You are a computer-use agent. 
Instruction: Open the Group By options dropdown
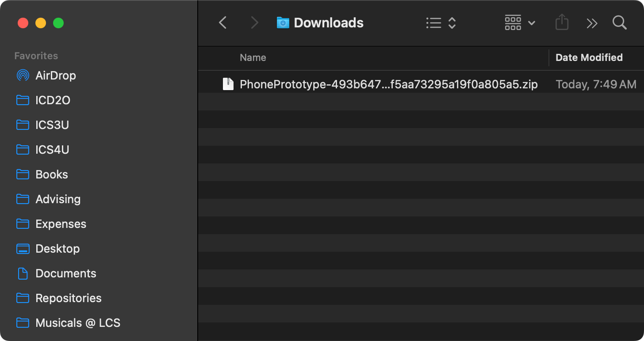click(520, 23)
